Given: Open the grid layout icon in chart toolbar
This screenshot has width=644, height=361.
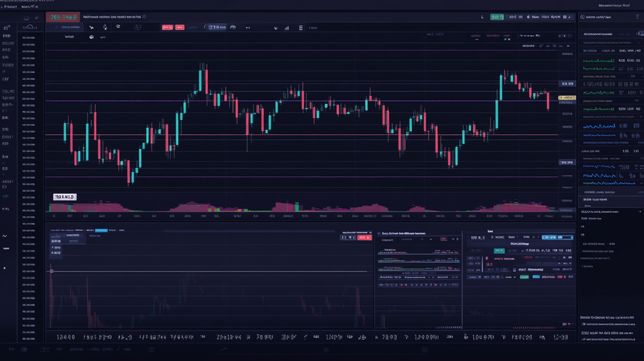Looking at the screenshot, I should click(x=301, y=28).
